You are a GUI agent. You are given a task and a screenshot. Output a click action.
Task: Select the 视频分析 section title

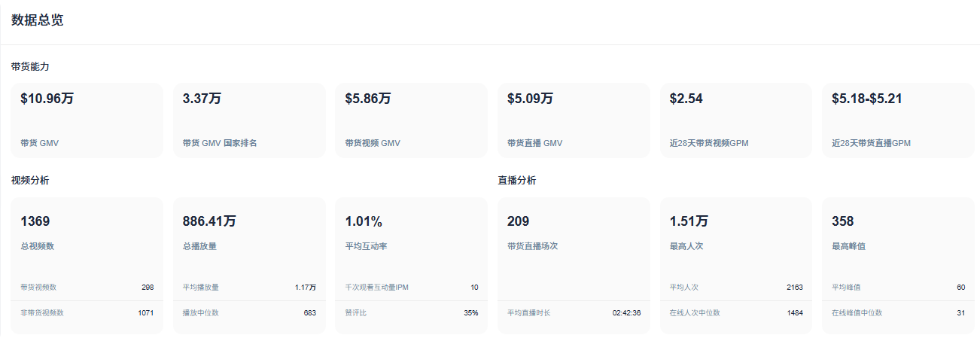31,181
